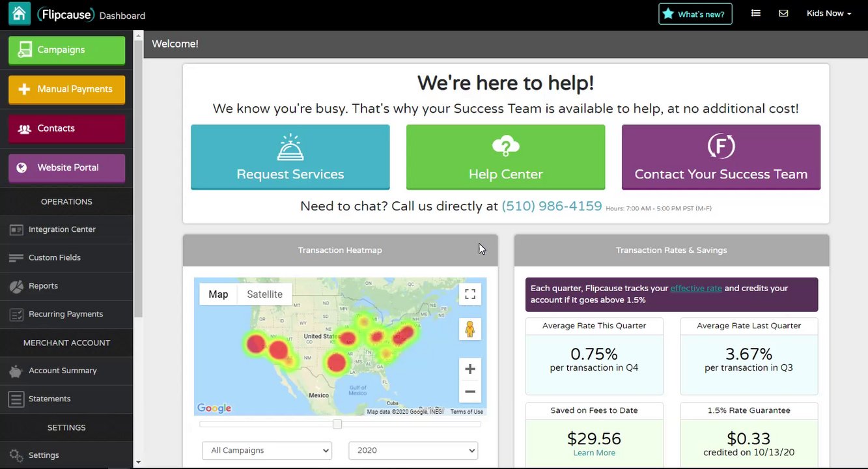Click the Contacts button
The image size is (868, 469).
click(x=66, y=128)
